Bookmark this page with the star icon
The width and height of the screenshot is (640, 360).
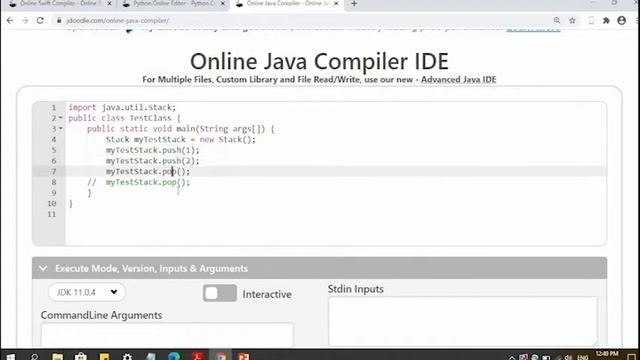[572, 20]
